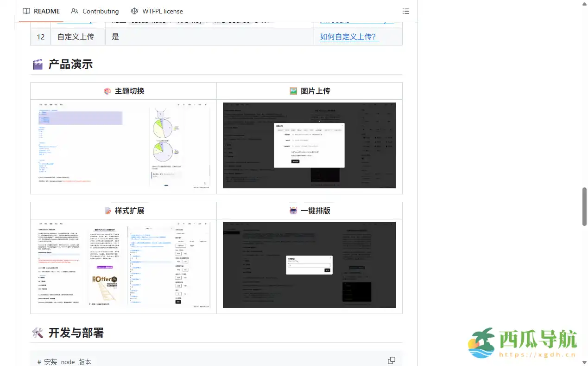The height and width of the screenshot is (366, 588).
Task: Click the page scrollbar on the right
Action: point(584,209)
